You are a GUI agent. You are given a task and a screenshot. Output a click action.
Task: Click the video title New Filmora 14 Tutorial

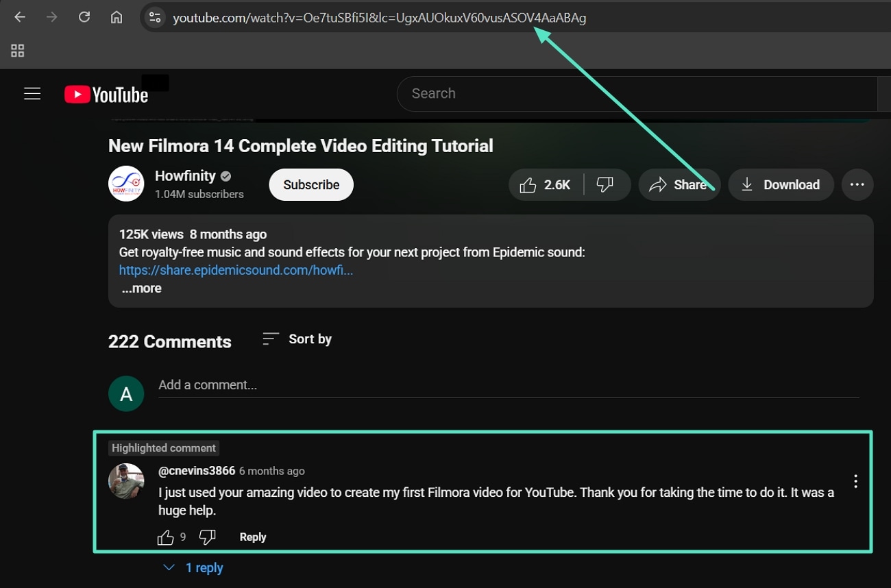coord(301,146)
